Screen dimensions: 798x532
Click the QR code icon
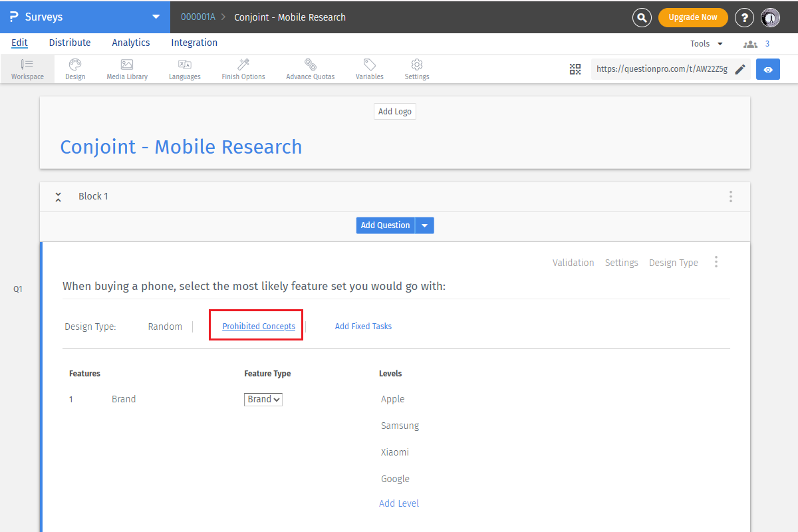pos(575,69)
